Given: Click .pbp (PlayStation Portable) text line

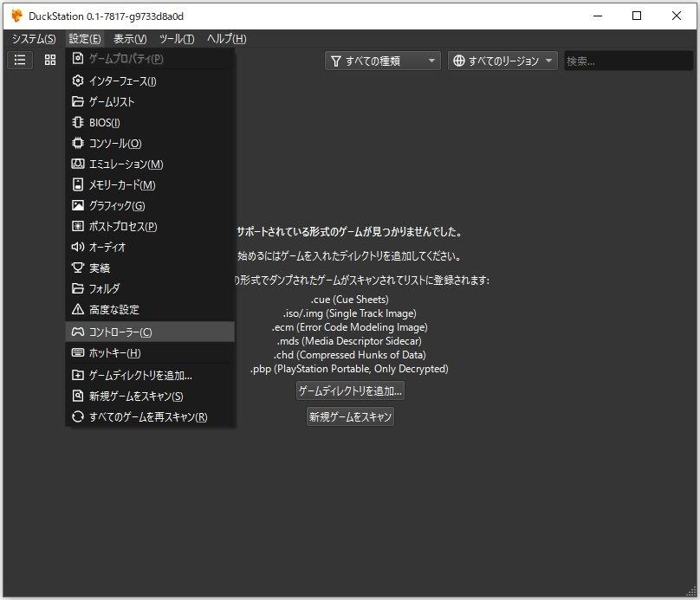Looking at the screenshot, I should [x=349, y=369].
